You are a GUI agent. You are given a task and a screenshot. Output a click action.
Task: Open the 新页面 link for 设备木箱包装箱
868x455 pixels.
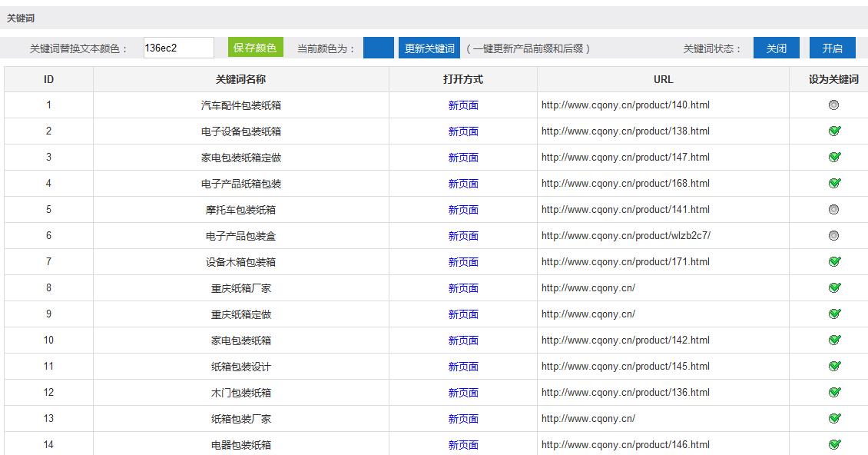click(x=463, y=262)
